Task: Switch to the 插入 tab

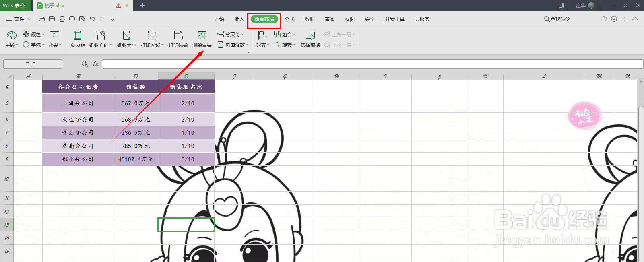Action: coord(239,19)
